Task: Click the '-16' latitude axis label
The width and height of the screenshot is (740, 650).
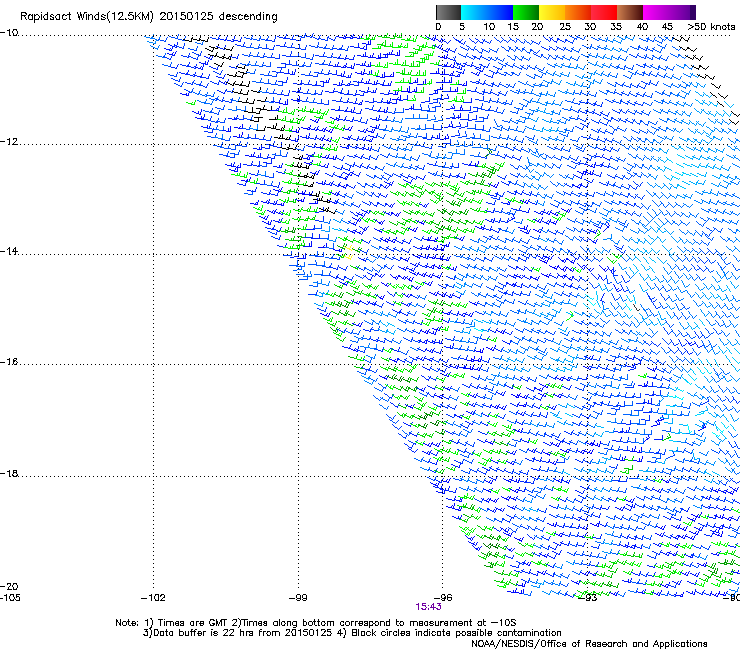Action: (x=9, y=362)
